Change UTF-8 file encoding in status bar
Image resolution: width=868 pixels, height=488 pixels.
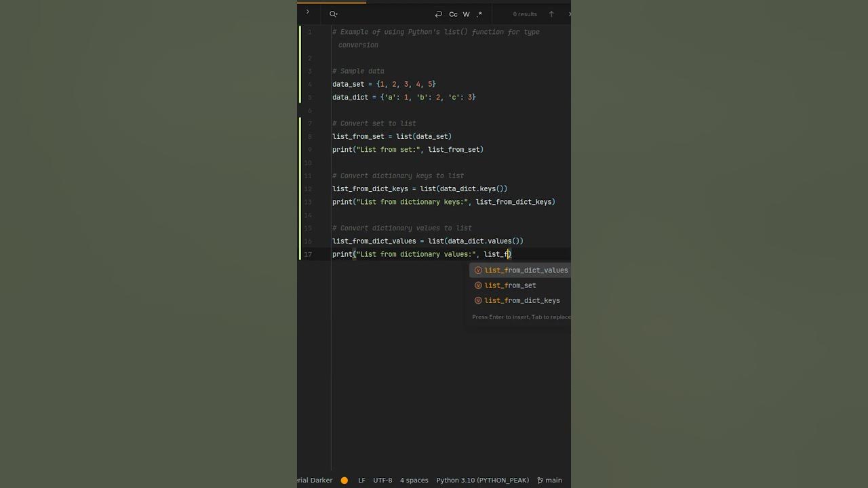(x=382, y=480)
